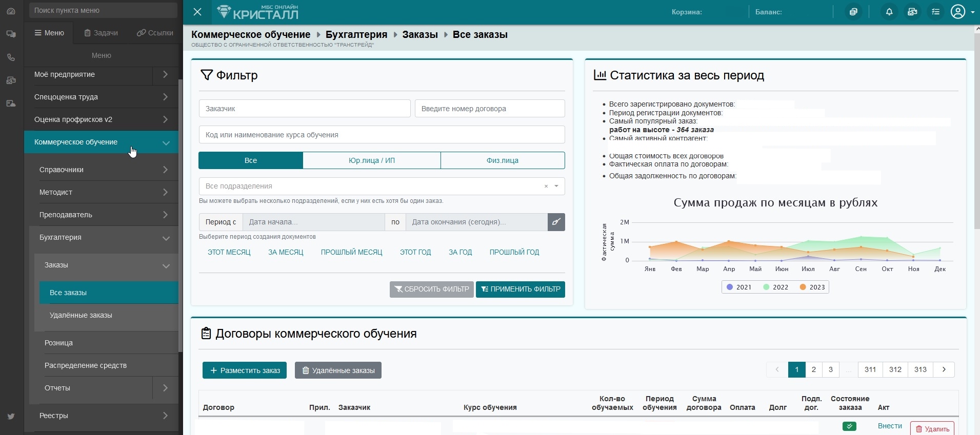Click the dashboard speedometer icon in sidebar

[x=11, y=11]
